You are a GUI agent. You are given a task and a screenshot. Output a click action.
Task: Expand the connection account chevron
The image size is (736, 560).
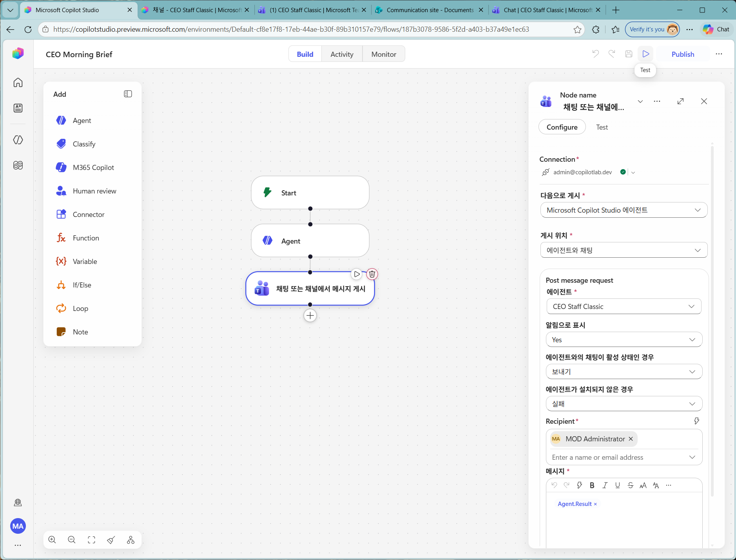[633, 172]
